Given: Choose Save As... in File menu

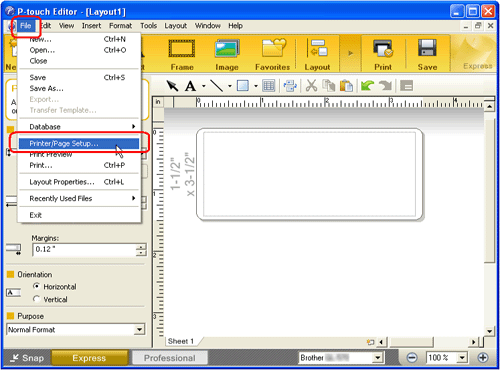Looking at the screenshot, I should coord(79,88).
